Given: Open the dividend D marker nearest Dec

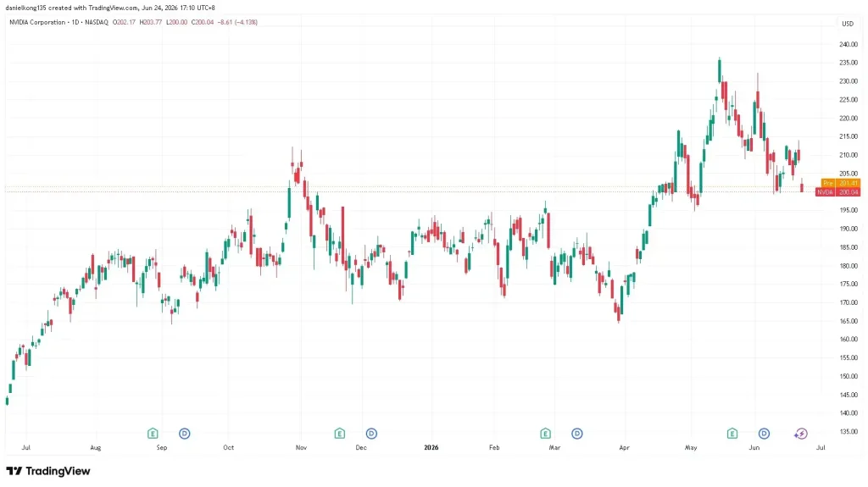Looking at the screenshot, I should 371,434.
